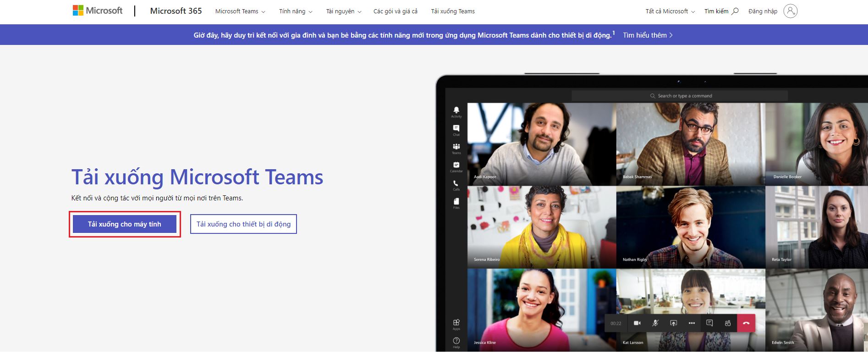Click the banner text about Teams mobile
This screenshot has width=868, height=354.
click(404, 35)
